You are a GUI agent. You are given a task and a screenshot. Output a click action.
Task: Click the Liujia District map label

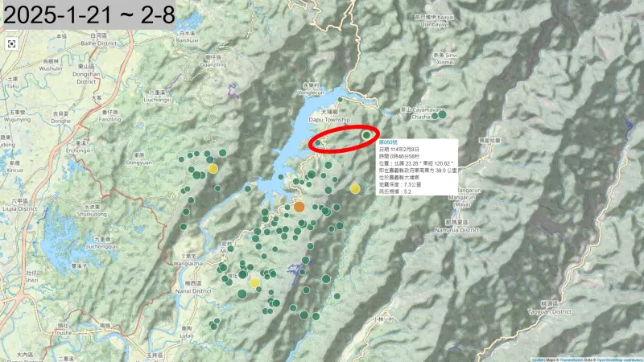click(17, 207)
